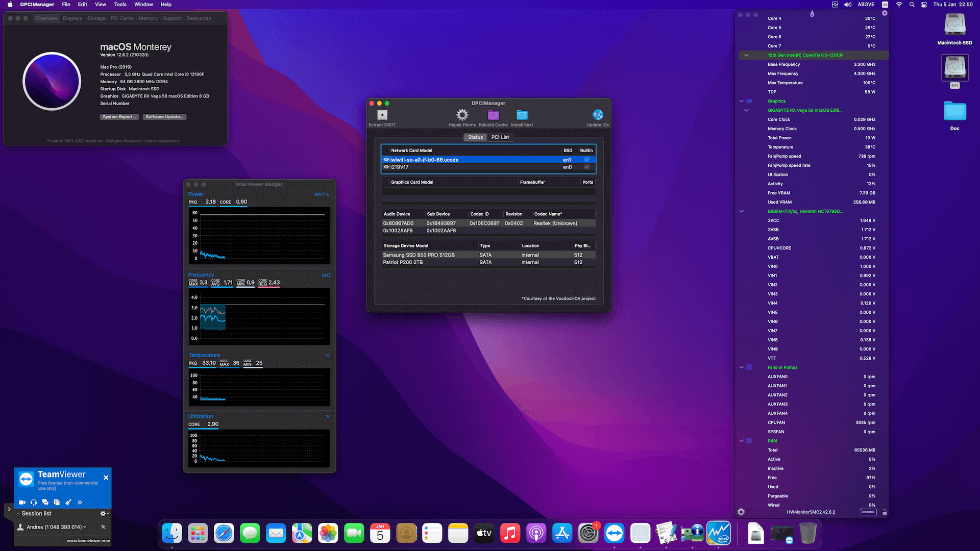Screen dimensions: 980x551
Task: Open the Doc folder on the desktop
Action: [x=954, y=110]
